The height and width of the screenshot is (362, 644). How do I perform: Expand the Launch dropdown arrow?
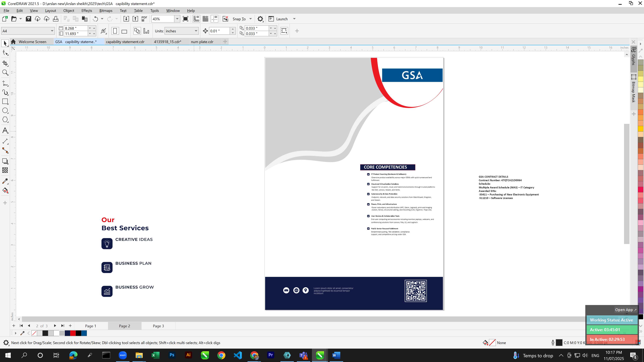[294, 19]
